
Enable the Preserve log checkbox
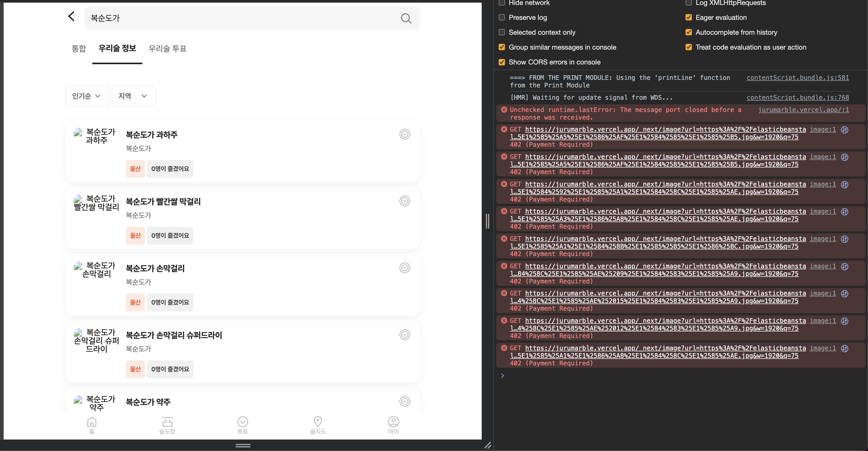coord(502,17)
